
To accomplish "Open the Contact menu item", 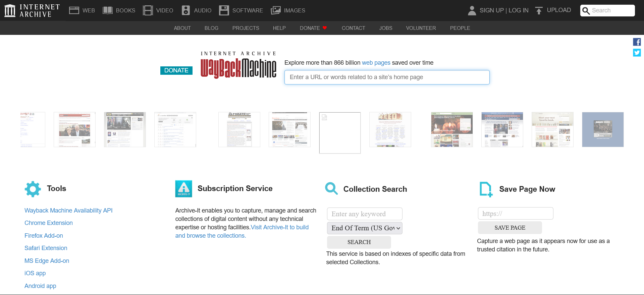I will click(353, 28).
